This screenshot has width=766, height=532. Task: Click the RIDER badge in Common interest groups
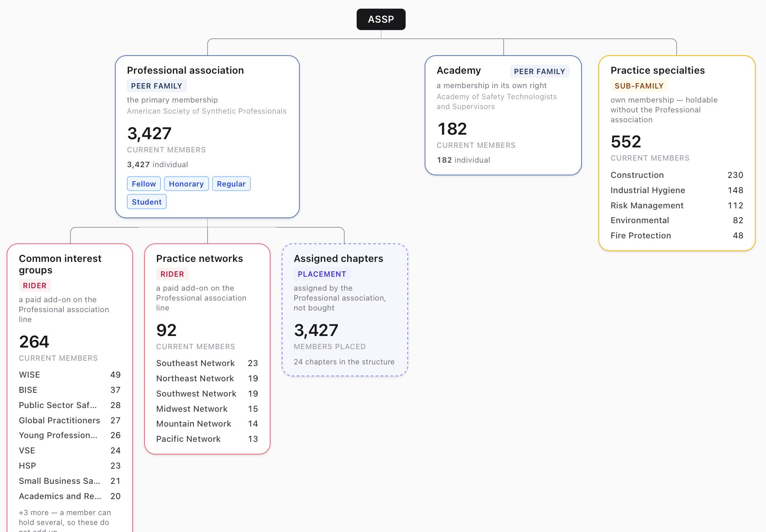[x=35, y=285]
